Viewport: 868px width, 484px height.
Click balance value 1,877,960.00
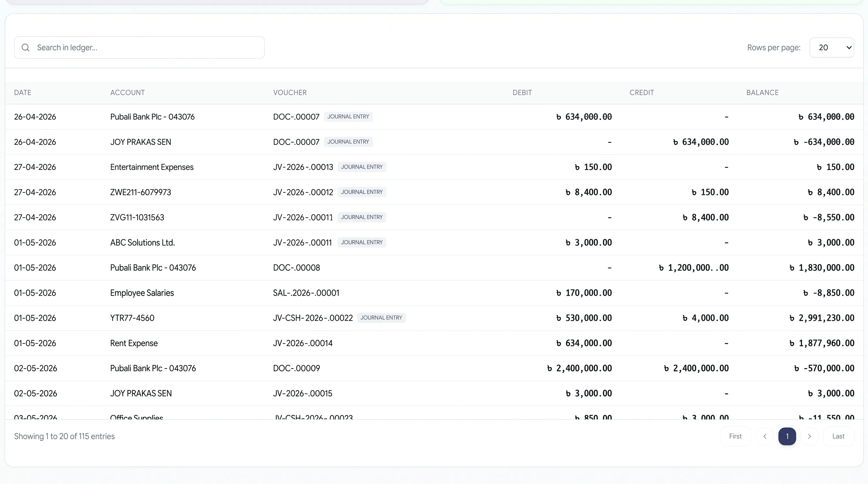(x=822, y=343)
